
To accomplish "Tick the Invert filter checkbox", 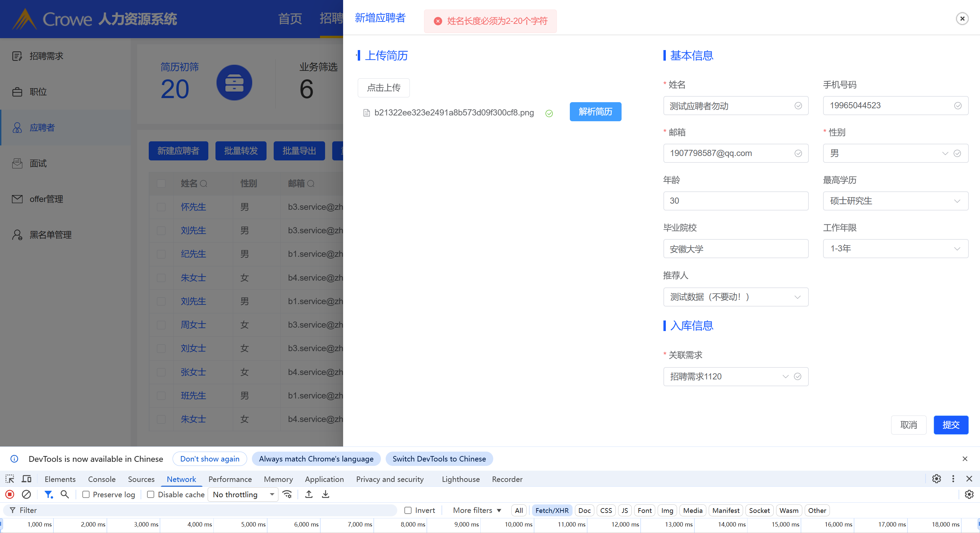I will (x=408, y=510).
